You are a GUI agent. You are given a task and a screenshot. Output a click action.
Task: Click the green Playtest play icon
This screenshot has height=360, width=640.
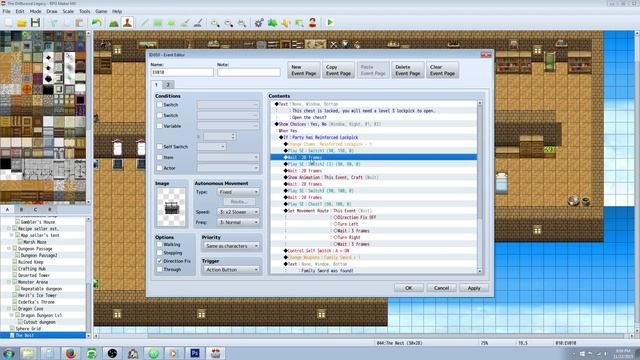(x=330, y=23)
